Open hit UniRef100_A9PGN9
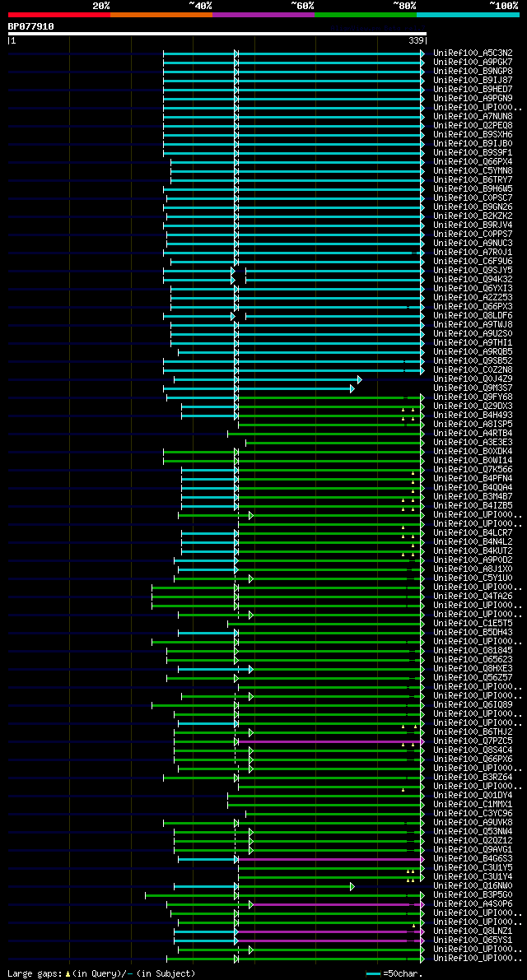 pos(473,99)
